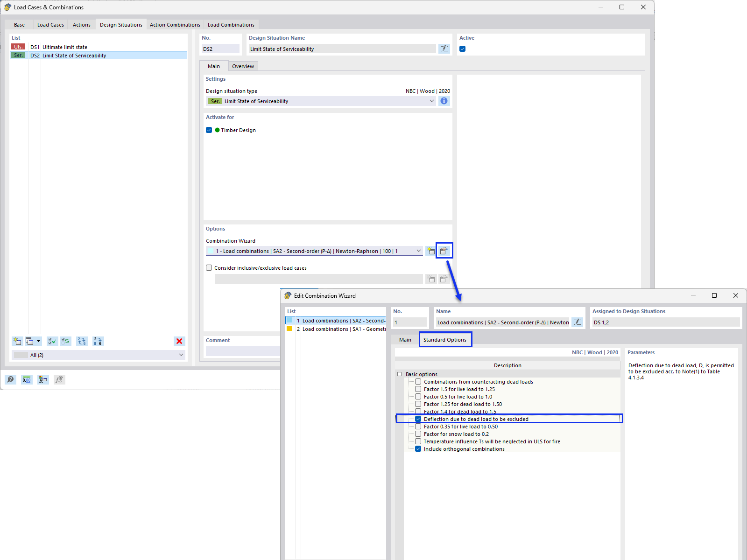This screenshot has height=560, width=747.
Task: Open the Edit Combination Wizard with hand icon
Action: point(444,251)
